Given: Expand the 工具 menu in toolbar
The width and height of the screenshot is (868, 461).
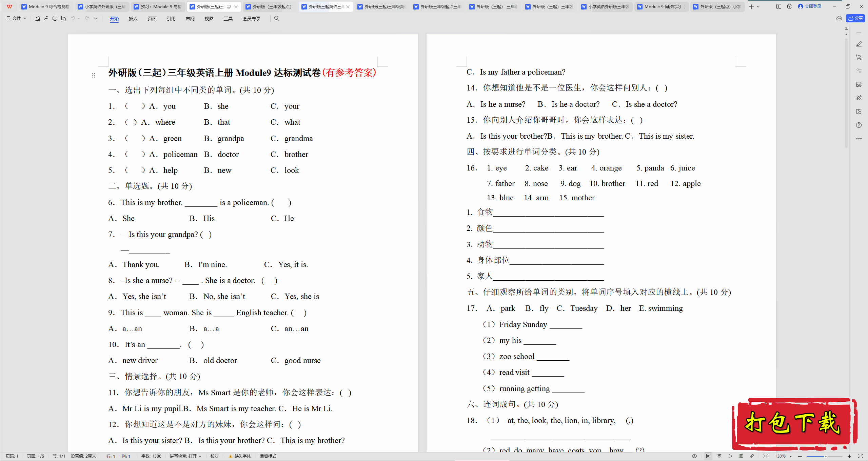Looking at the screenshot, I should click(228, 18).
